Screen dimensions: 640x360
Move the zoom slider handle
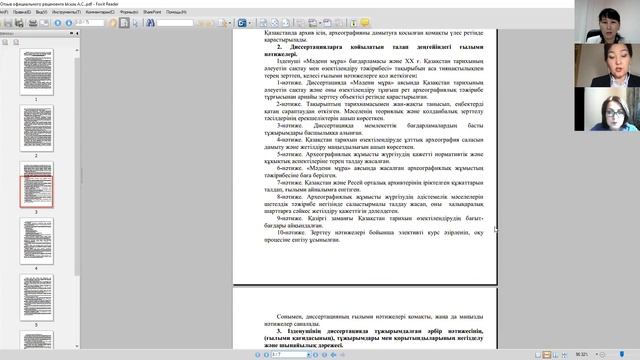622,354
